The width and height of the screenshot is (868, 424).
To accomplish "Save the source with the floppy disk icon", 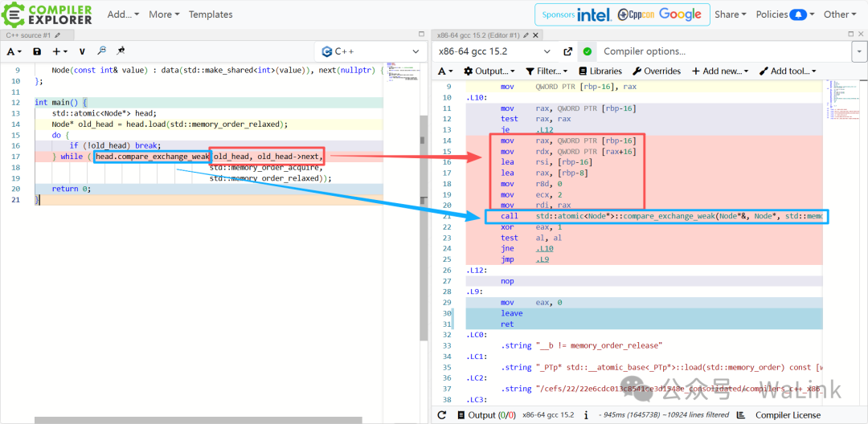I will point(37,51).
